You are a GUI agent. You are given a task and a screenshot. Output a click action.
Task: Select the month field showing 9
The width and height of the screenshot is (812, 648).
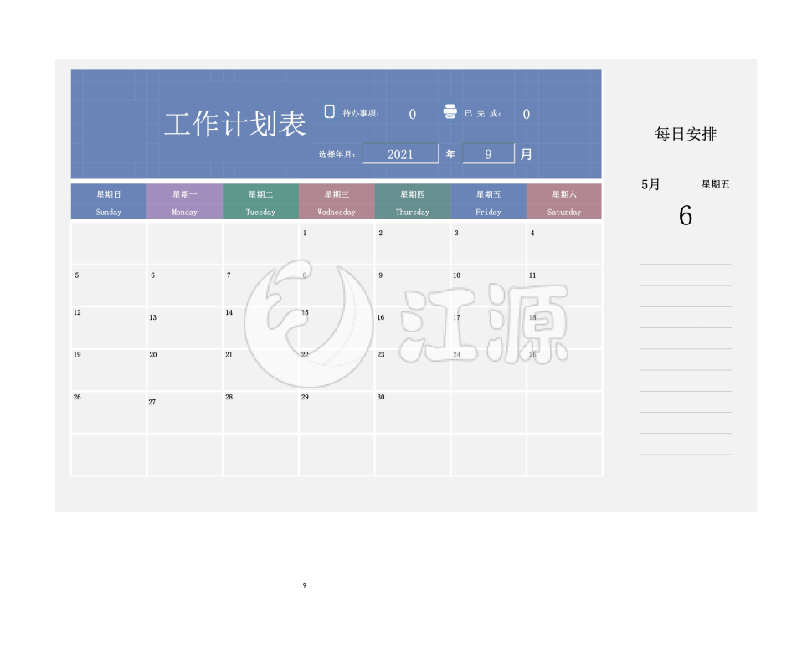pyautogui.click(x=488, y=154)
